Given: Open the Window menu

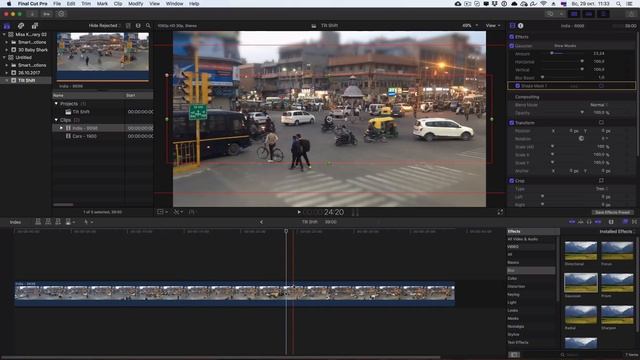Looking at the screenshot, I should (174, 4).
